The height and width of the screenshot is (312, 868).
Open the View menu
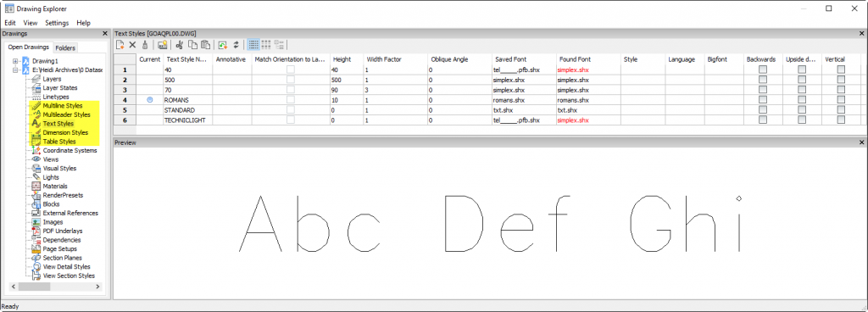click(x=30, y=23)
